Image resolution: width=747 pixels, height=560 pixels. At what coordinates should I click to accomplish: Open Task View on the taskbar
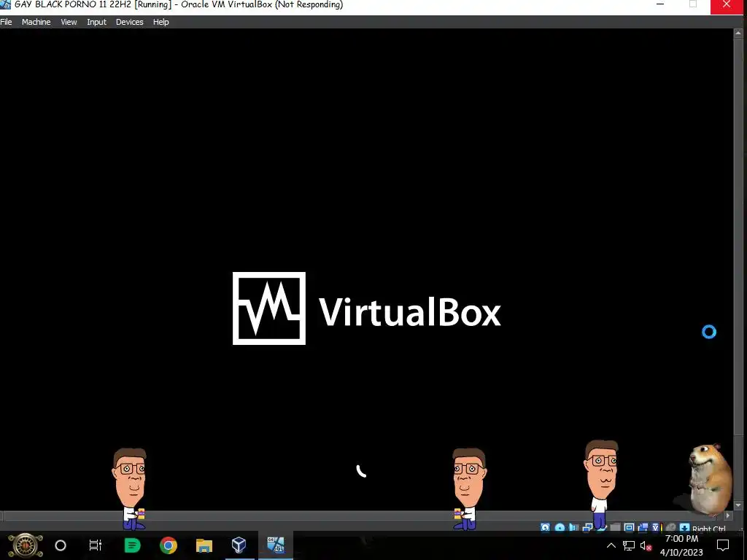click(x=96, y=545)
